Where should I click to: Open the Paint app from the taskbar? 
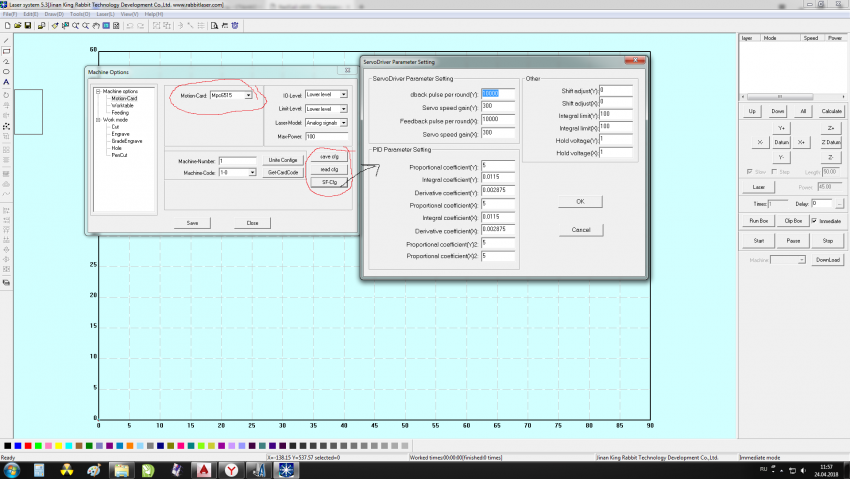94,470
